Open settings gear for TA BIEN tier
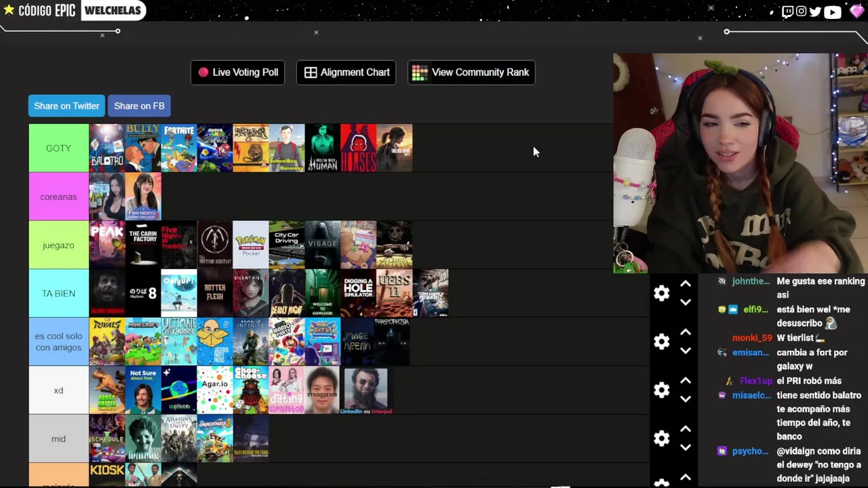The height and width of the screenshot is (488, 868). pos(661,293)
